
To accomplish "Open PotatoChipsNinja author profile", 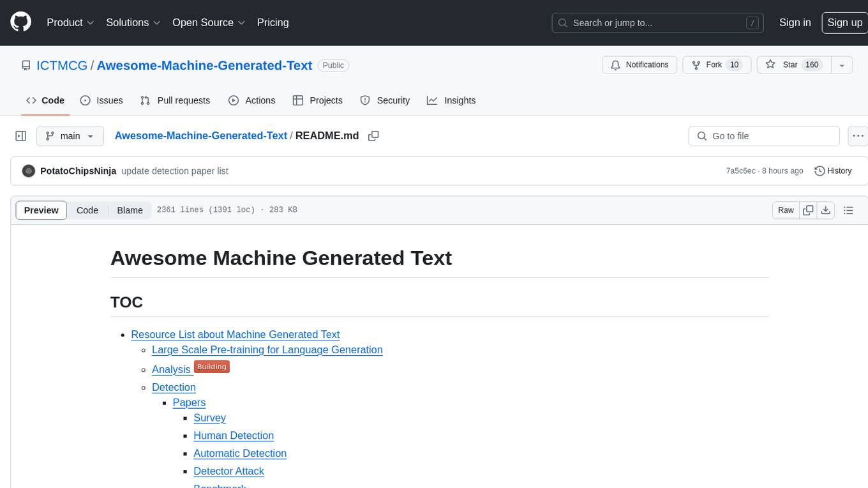I will [78, 171].
